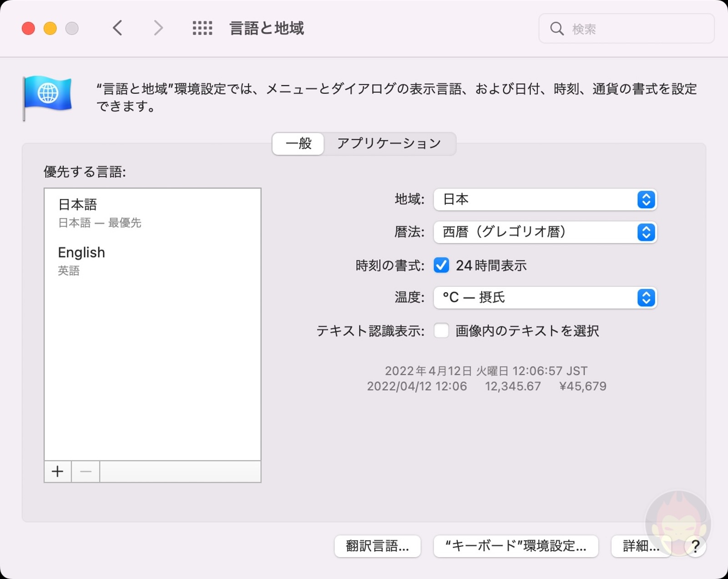The width and height of the screenshot is (728, 579).
Task: Open "キーボード"環境設定... button
Action: 516,546
